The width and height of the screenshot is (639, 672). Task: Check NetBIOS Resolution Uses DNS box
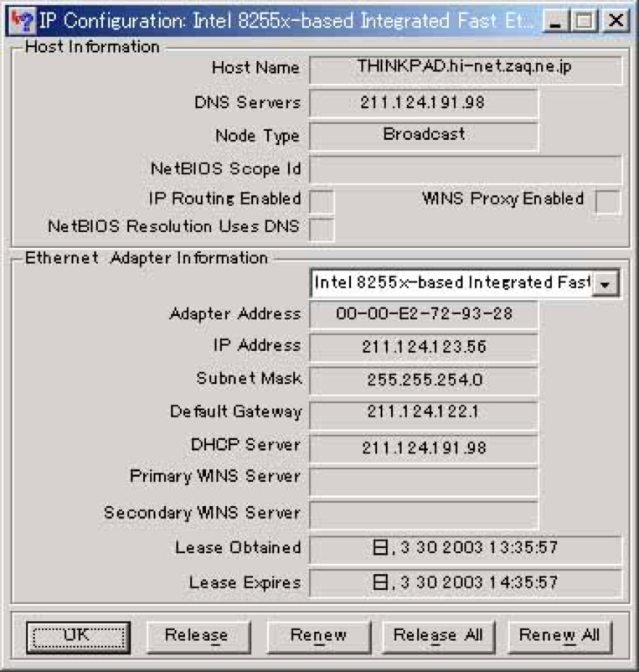tap(322, 228)
